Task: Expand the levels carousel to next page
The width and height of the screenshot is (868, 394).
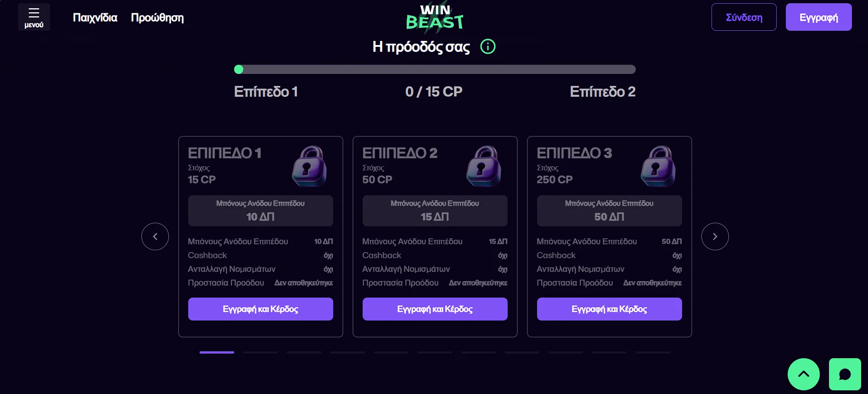Action: (x=715, y=236)
